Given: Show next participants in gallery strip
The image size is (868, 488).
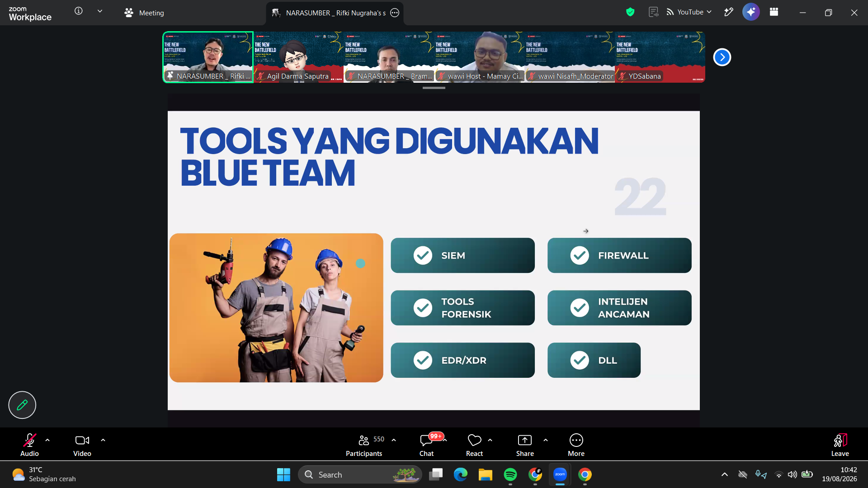Looking at the screenshot, I should point(722,57).
